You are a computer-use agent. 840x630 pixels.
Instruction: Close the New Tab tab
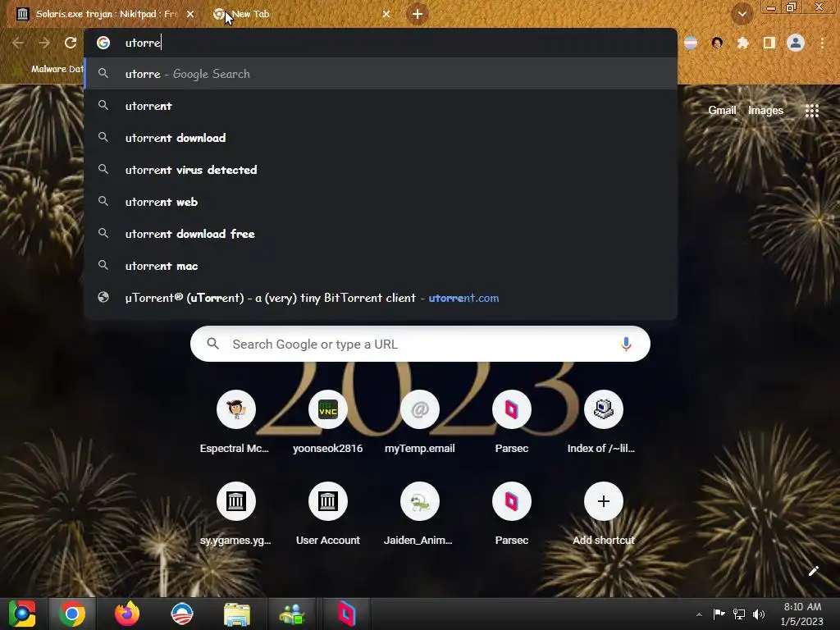[x=386, y=14]
